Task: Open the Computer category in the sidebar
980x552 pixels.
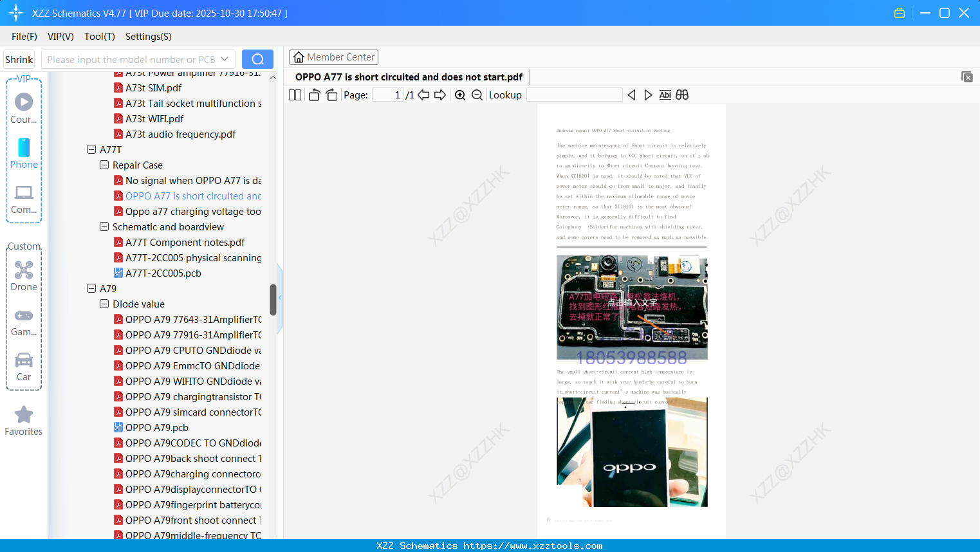Action: (x=24, y=199)
